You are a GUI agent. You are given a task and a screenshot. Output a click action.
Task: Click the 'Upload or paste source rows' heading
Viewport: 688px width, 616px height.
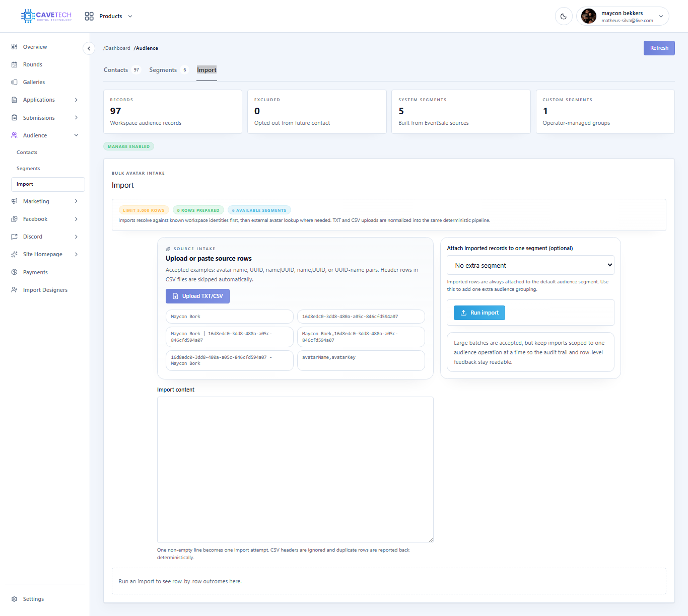[x=209, y=258]
